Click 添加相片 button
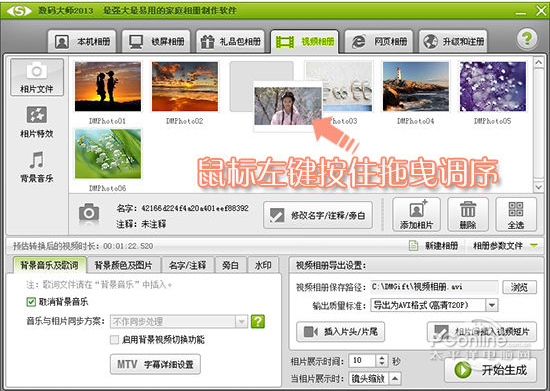The image size is (550, 391). [x=416, y=214]
